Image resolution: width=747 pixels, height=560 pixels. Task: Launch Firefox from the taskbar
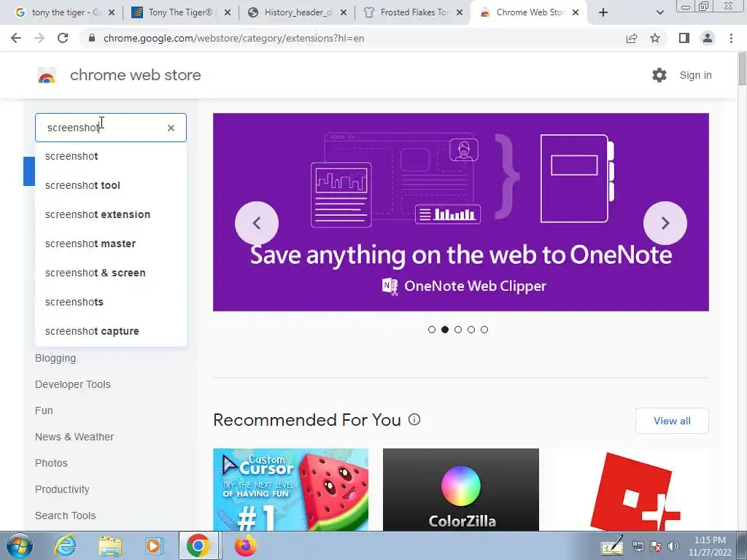coord(245,545)
